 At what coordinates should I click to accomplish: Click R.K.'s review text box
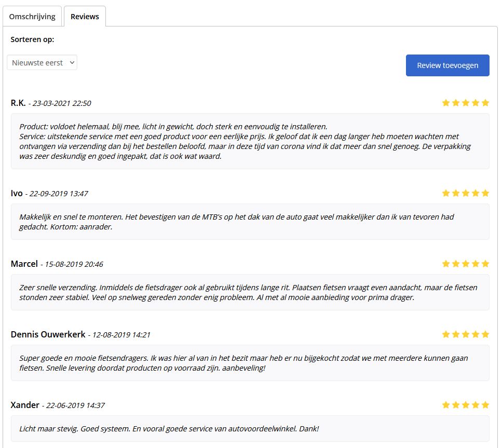(x=250, y=141)
